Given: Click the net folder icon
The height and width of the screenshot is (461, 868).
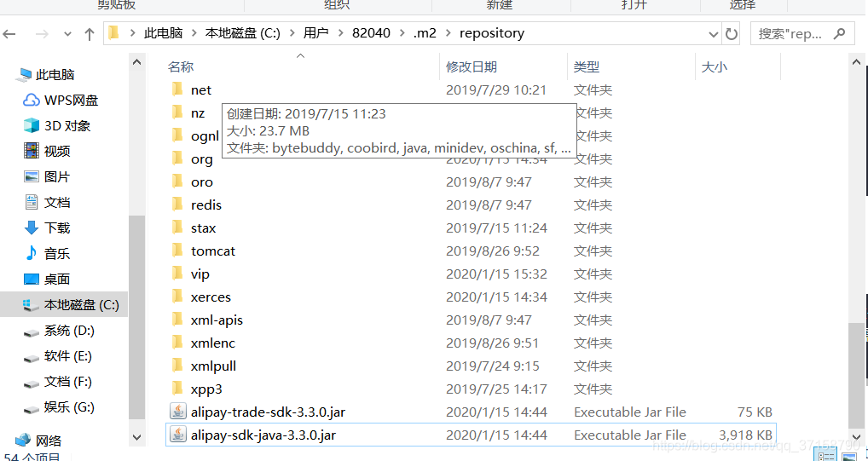Looking at the screenshot, I should 177,89.
